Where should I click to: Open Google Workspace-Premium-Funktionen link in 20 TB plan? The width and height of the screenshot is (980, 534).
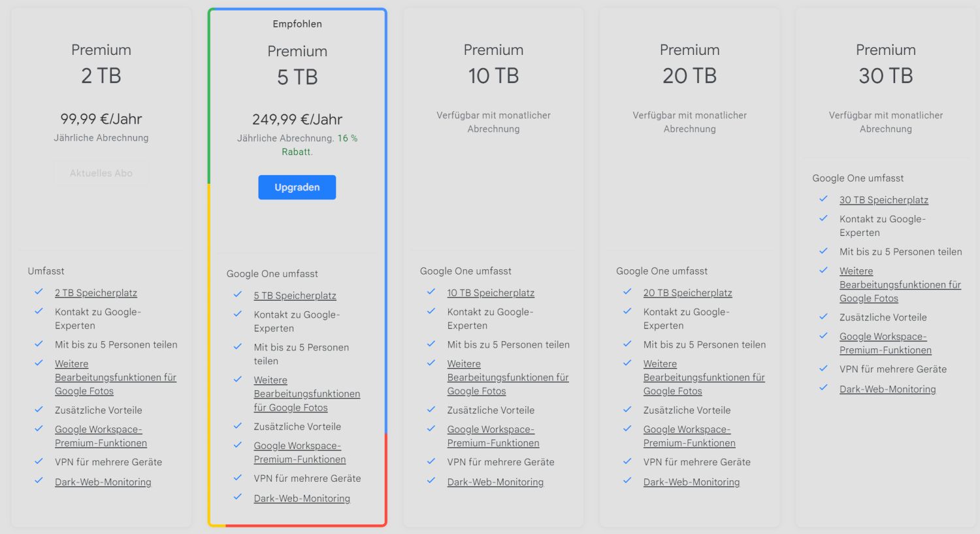(689, 436)
